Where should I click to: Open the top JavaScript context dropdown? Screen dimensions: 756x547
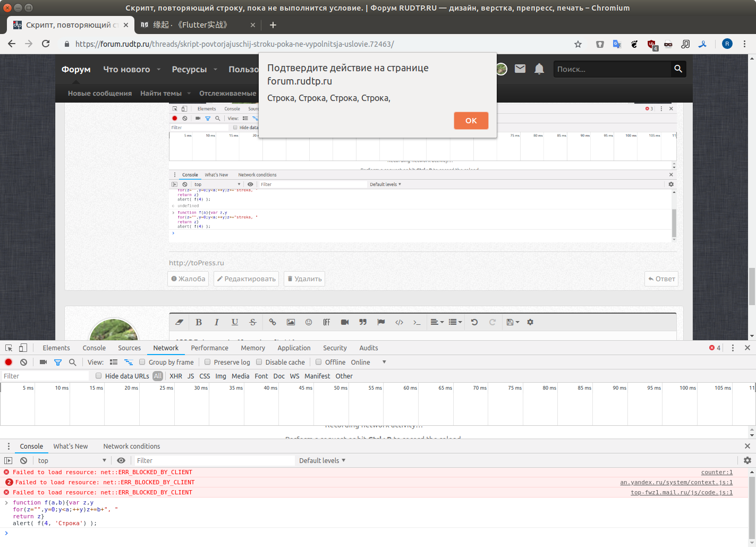click(72, 460)
